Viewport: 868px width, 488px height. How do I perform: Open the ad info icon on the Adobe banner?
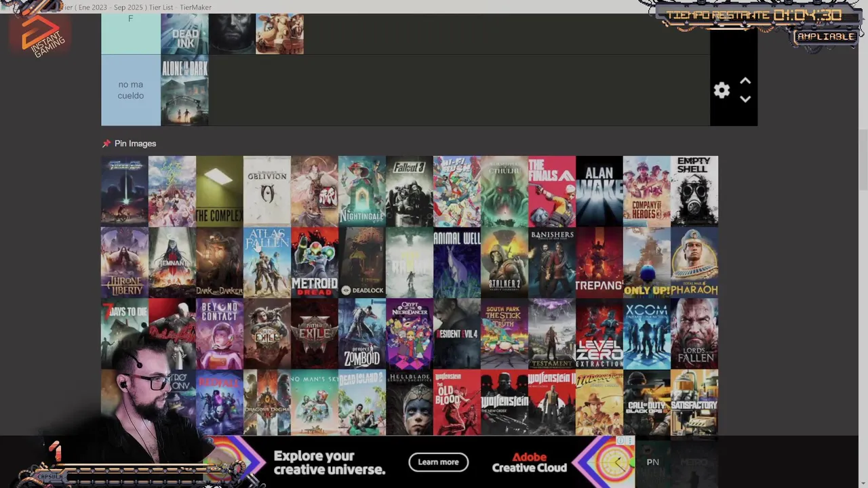620,441
